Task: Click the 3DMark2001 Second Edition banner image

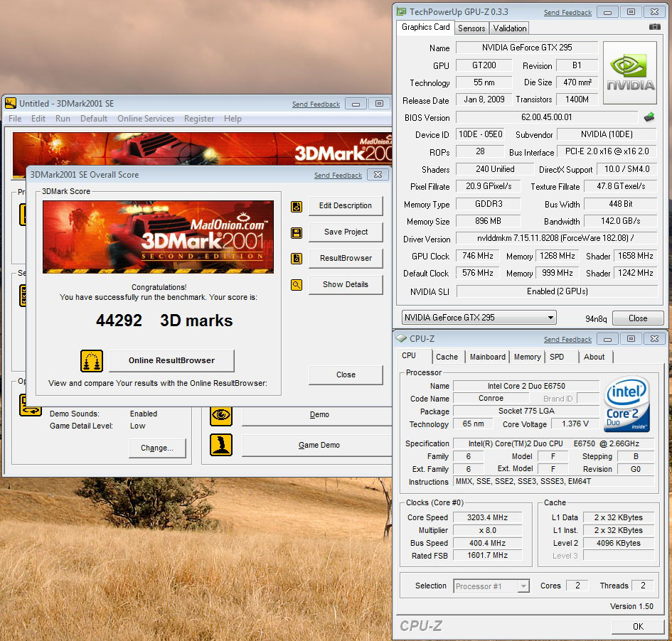Action: pos(158,237)
